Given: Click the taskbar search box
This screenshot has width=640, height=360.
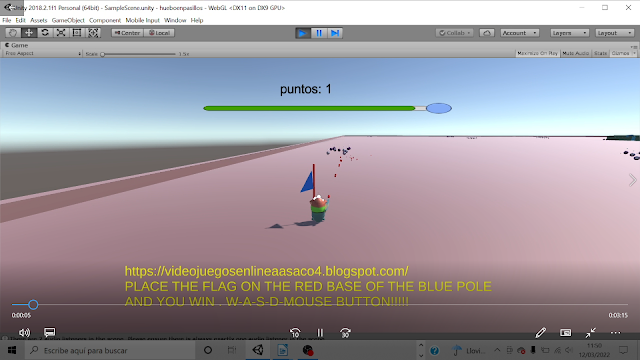Looking at the screenshot, I should coord(110,350).
